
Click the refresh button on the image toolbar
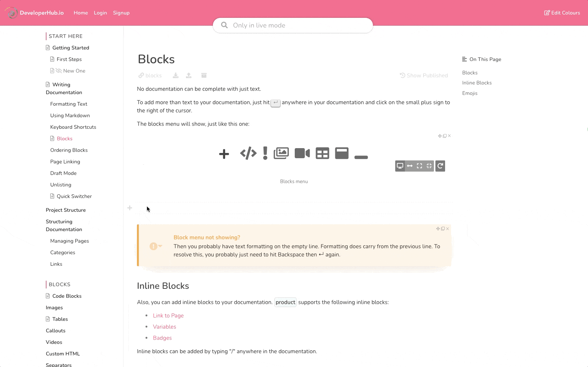(x=440, y=166)
